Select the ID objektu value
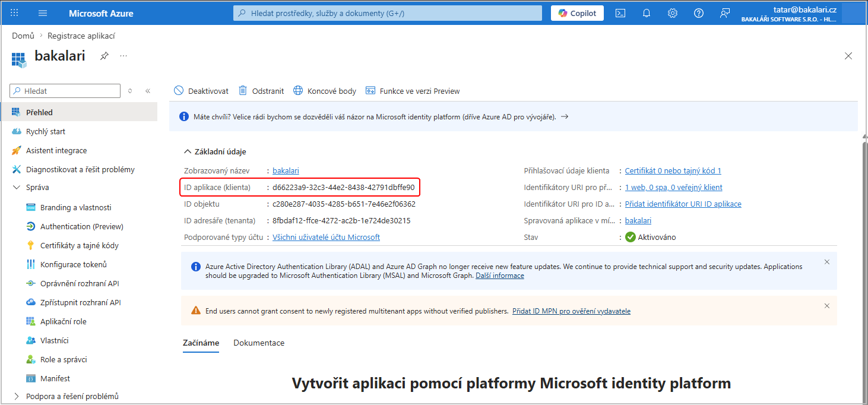This screenshot has height=405, width=868. [x=344, y=204]
